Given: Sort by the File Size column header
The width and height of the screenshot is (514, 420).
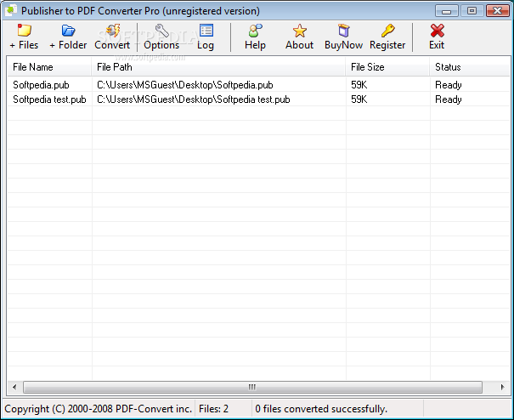Looking at the screenshot, I should [x=387, y=67].
